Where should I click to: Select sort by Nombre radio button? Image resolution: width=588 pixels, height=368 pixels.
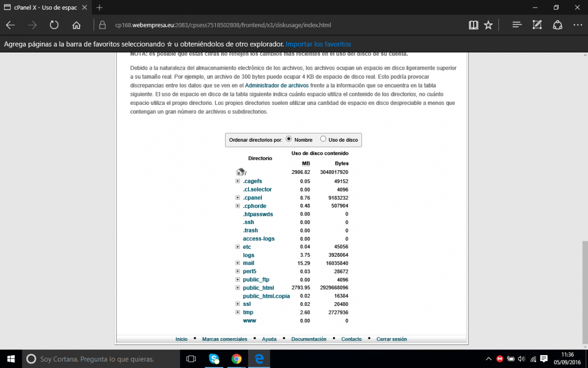[x=289, y=139]
